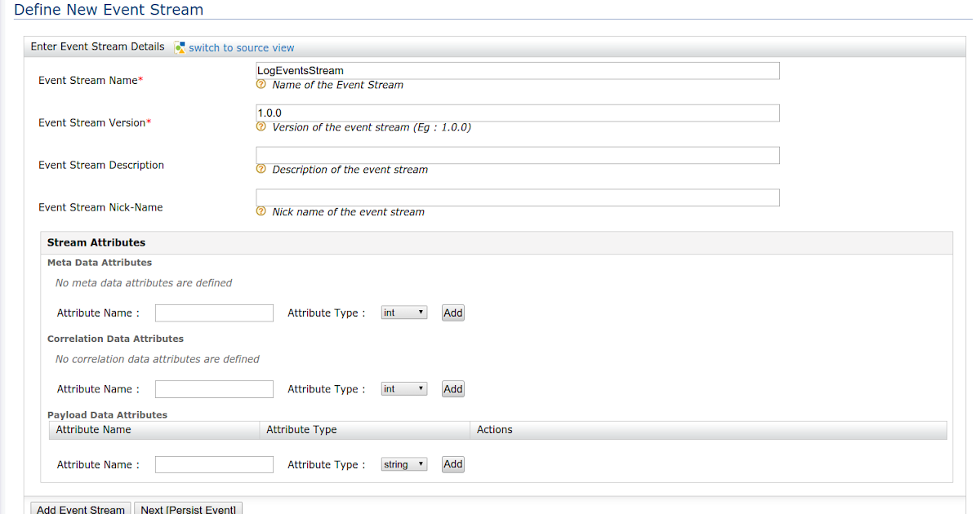Open the Correlation Data Attribute Type dropdown
Screen dimensions: 980x514
click(403, 388)
